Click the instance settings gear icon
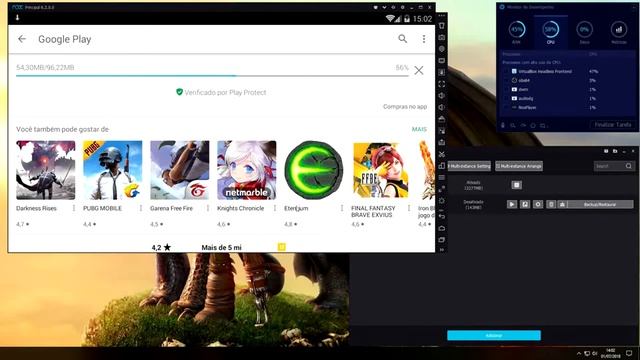The height and width of the screenshot is (360, 640). click(538, 204)
